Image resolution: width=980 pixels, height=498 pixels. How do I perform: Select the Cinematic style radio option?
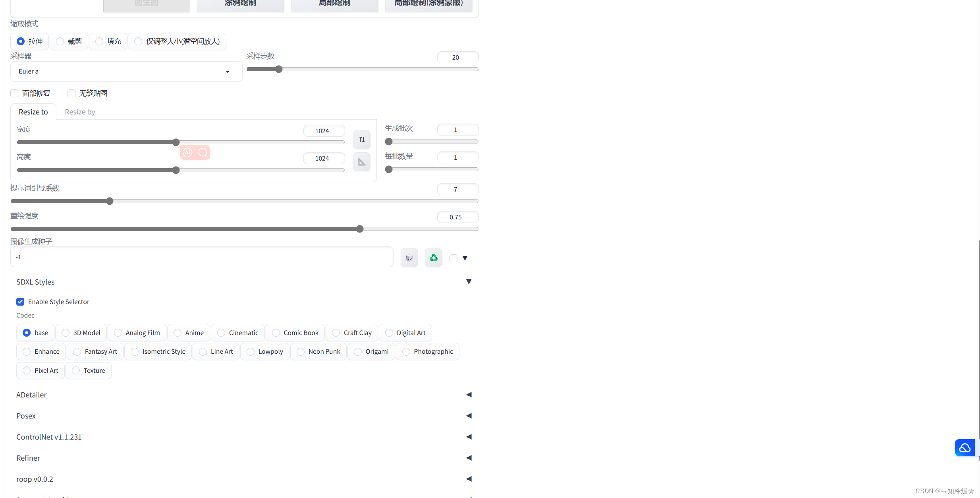[222, 333]
